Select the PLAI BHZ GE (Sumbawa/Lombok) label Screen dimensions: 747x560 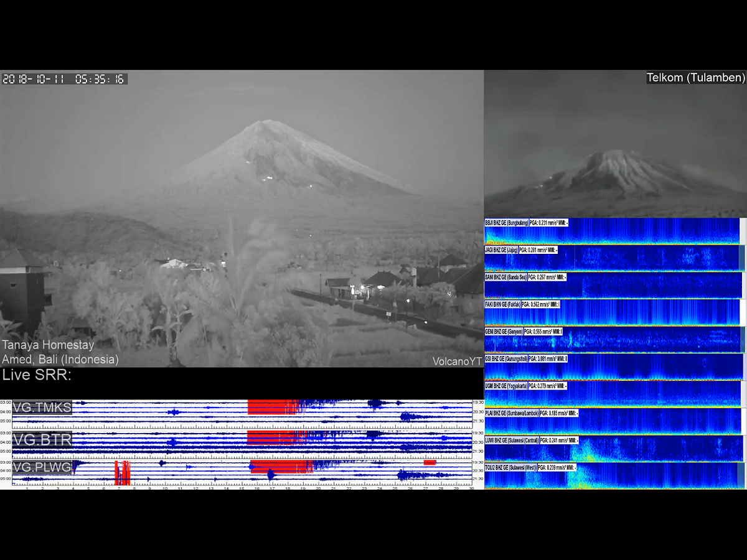(512, 413)
